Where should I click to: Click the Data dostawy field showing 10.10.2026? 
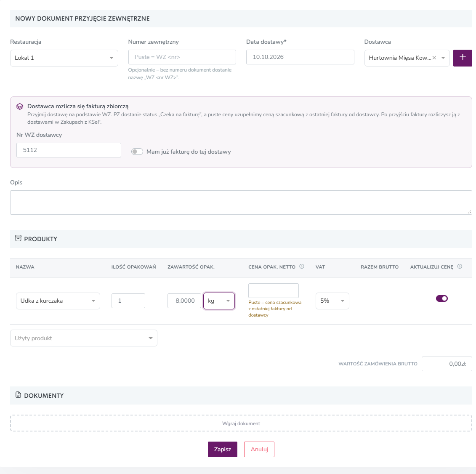pos(300,57)
